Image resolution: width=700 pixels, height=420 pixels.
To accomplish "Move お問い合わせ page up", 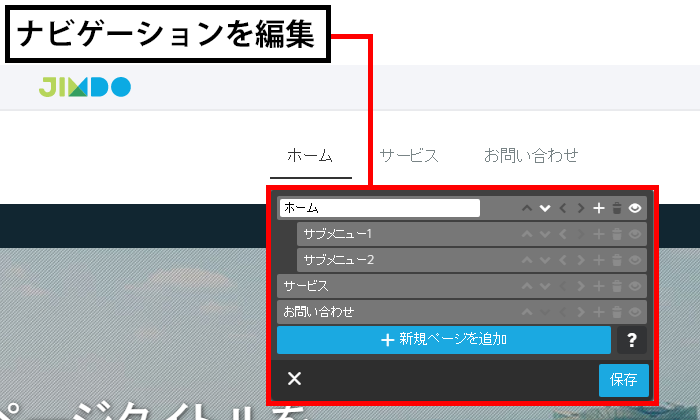I will click(x=527, y=312).
